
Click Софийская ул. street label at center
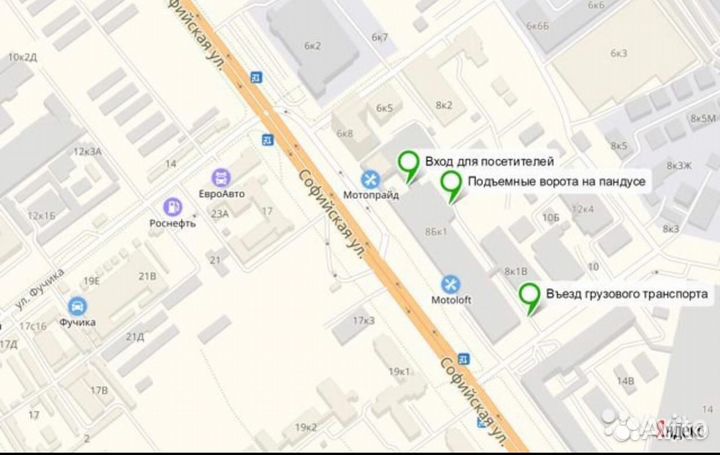(x=332, y=214)
